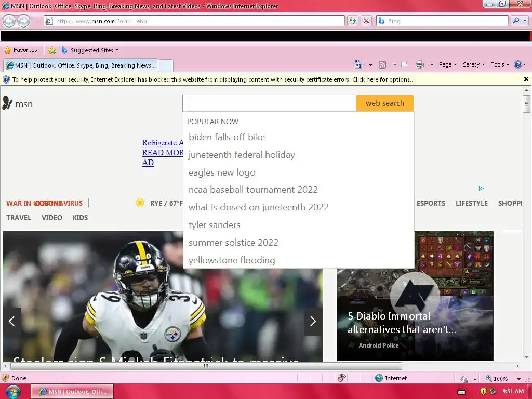
Task: Click the horizontal scrollbar thumb
Action: point(206,366)
